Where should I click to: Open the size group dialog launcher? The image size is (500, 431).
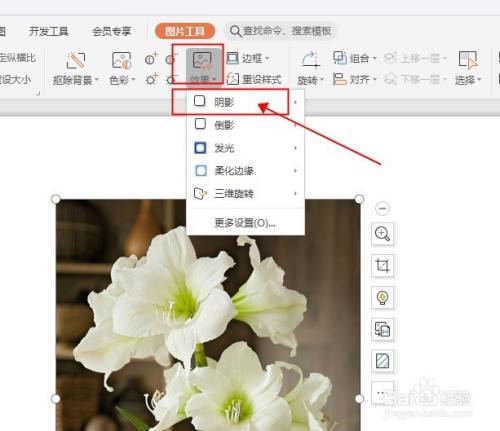pos(38,93)
